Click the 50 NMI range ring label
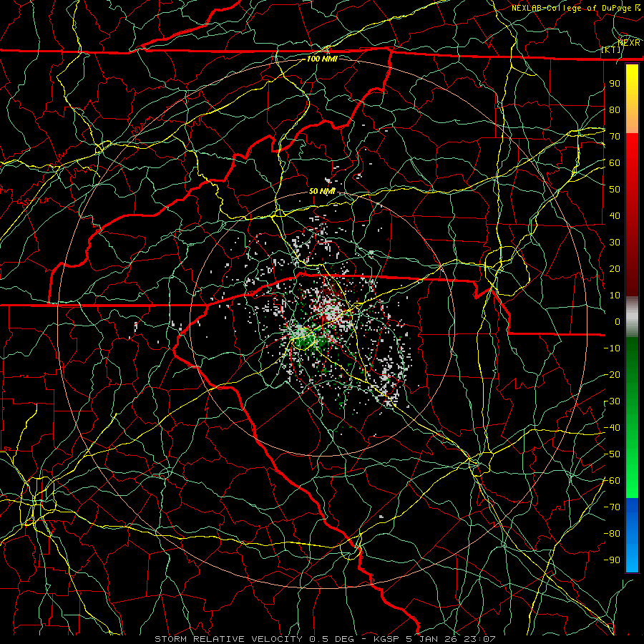Image resolution: width=644 pixels, height=644 pixels. point(322,191)
